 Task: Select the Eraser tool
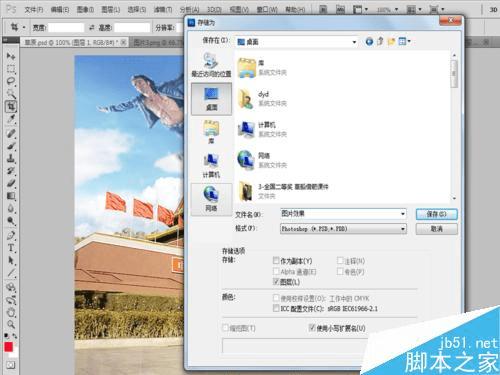(11, 183)
